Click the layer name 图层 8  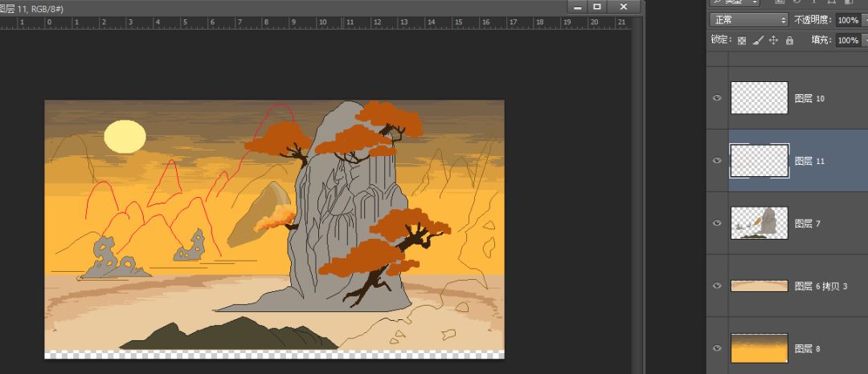click(x=808, y=349)
